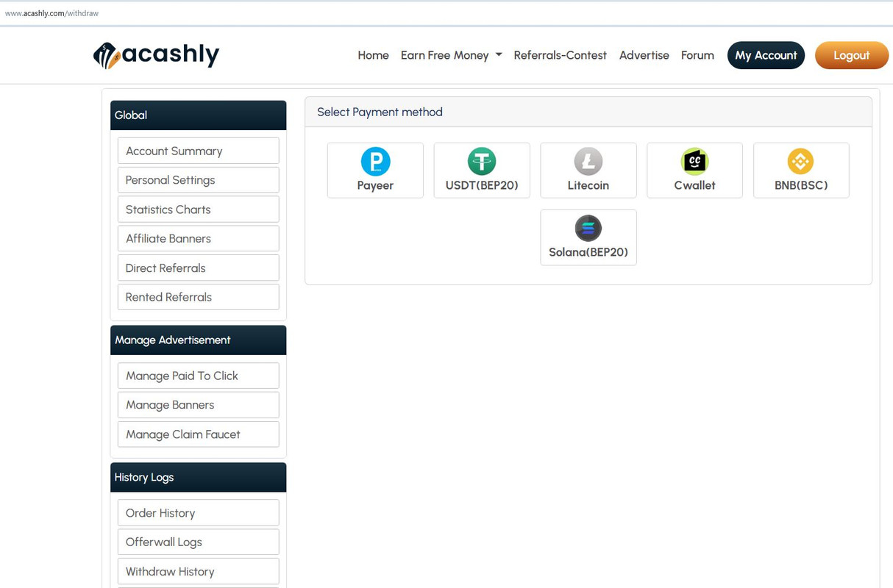Open Account Summary
This screenshot has width=893, height=588.
(199, 151)
